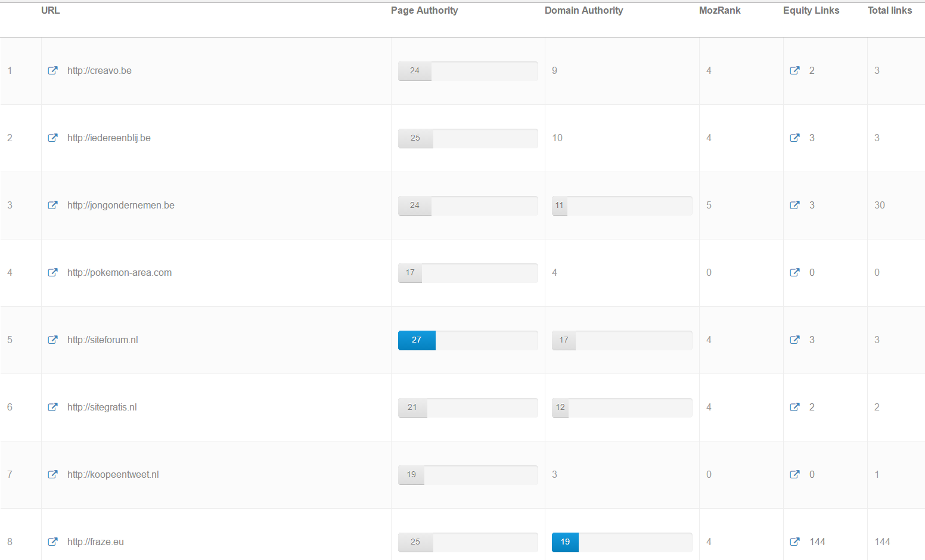925x560 pixels.
Task: Open external link icon for fraze.eu
Action: tap(53, 542)
